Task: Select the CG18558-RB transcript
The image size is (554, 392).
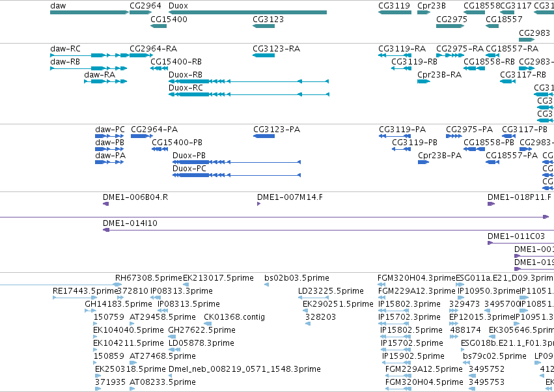Action: coord(474,68)
